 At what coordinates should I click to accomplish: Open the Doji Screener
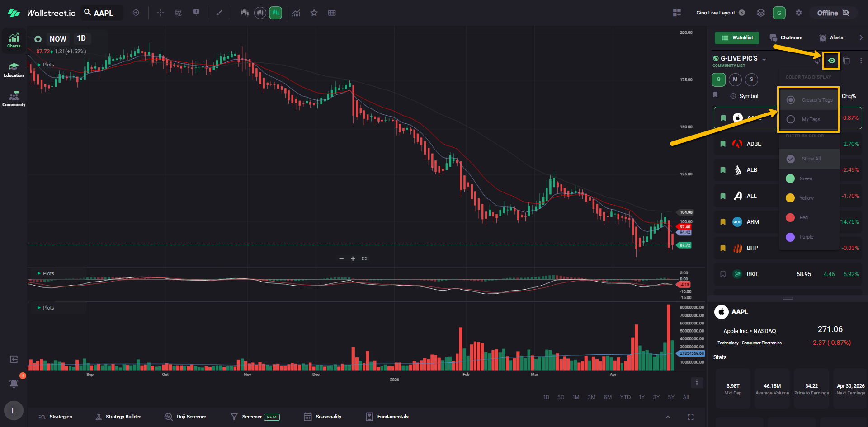click(x=185, y=417)
